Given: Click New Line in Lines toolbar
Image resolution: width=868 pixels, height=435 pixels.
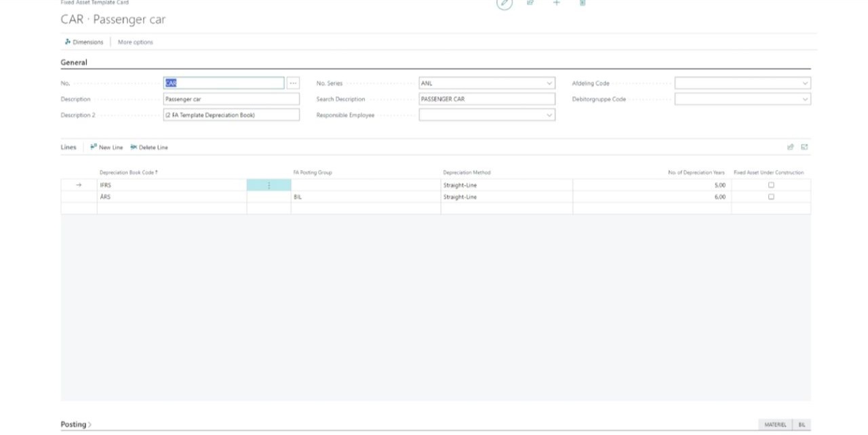Looking at the screenshot, I should (x=106, y=147).
